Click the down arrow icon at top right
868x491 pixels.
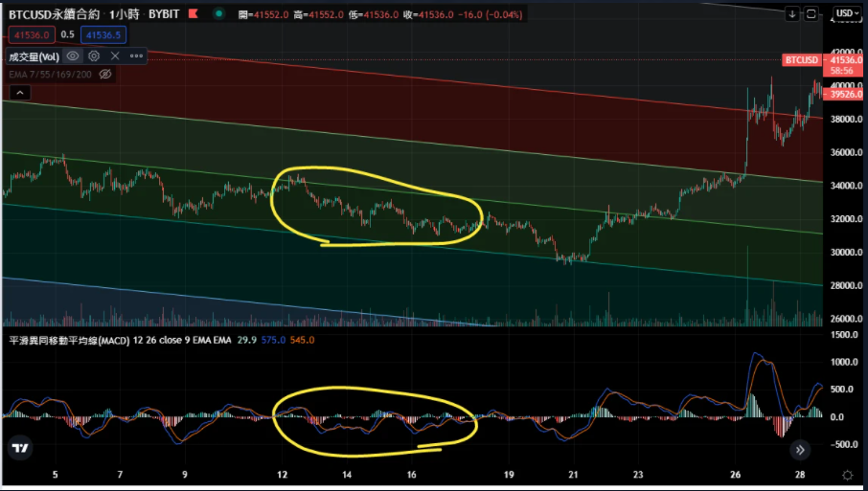(792, 13)
